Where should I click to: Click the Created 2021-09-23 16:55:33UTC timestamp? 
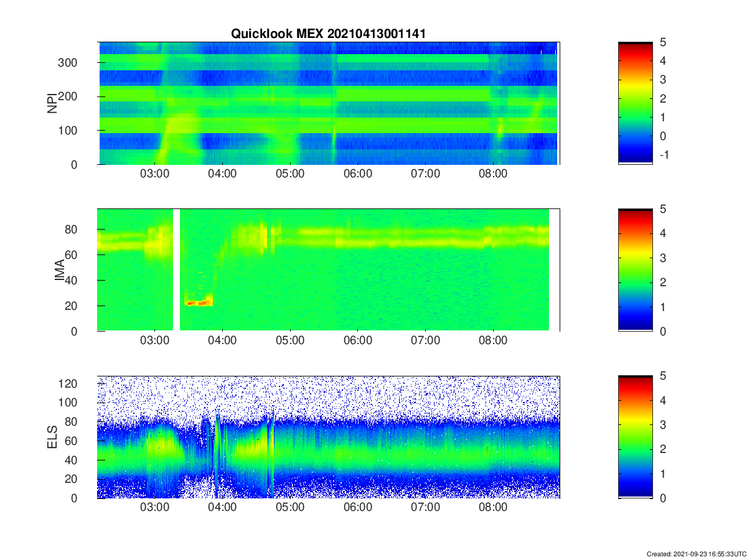pos(695,554)
